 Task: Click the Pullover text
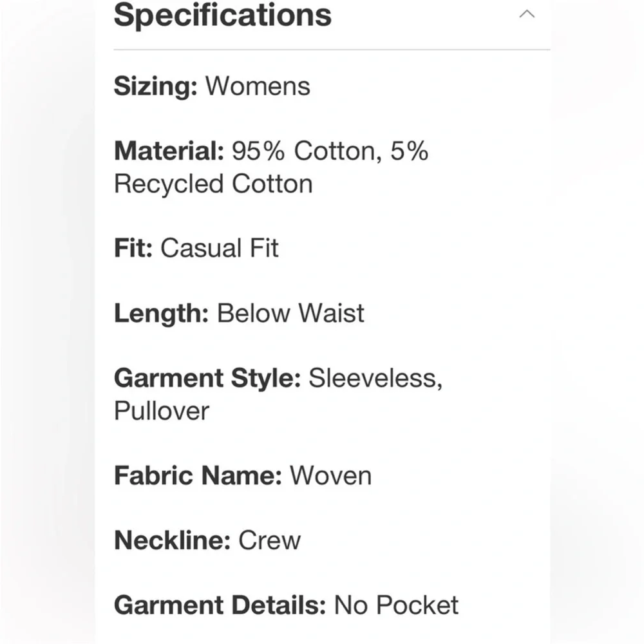162,411
